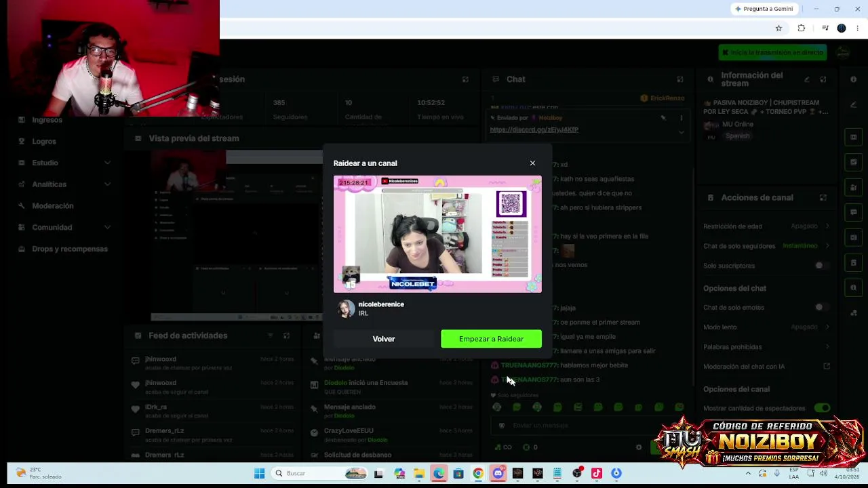Toggle Solo suscriptores switch
The height and width of the screenshot is (488, 868).
pyautogui.click(x=821, y=266)
